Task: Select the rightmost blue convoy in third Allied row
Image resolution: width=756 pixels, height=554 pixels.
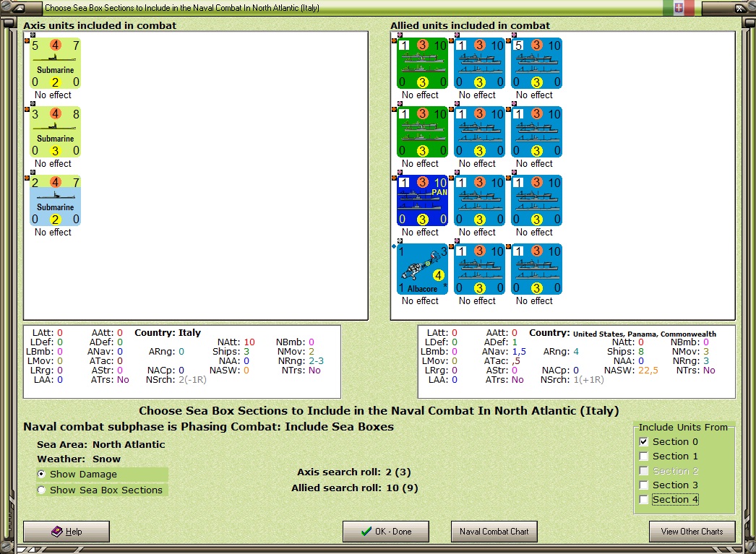Action: 536,200
